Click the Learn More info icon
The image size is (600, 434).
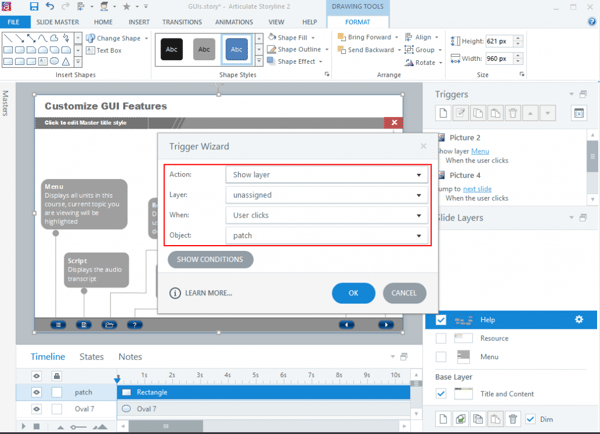coord(175,293)
